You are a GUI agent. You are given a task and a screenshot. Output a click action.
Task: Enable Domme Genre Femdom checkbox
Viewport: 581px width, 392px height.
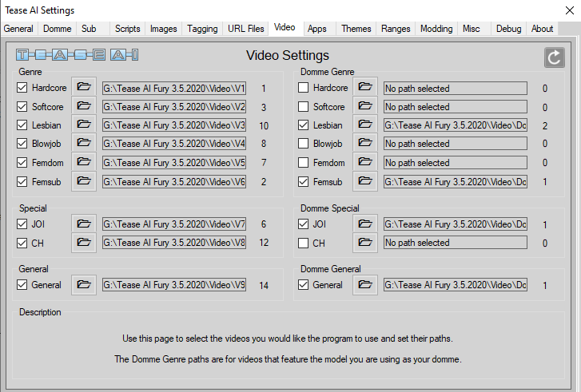[x=303, y=163]
